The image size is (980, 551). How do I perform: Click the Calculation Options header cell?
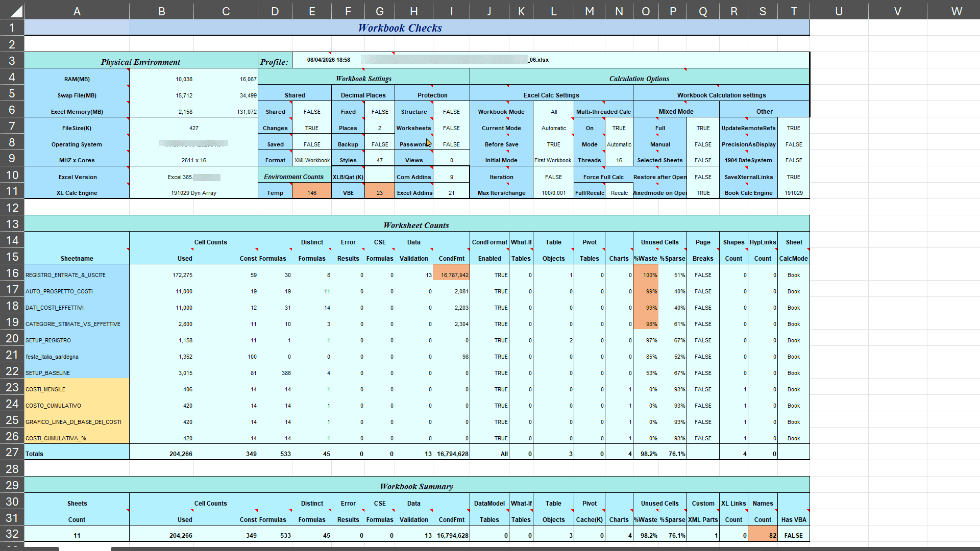pos(639,79)
